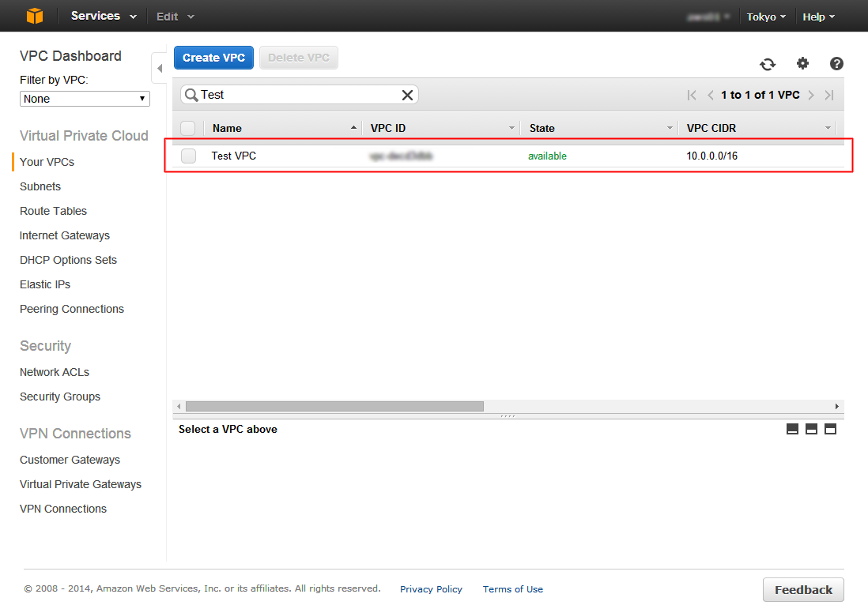Go to Security Groups
The height and width of the screenshot is (609, 868).
click(x=60, y=397)
